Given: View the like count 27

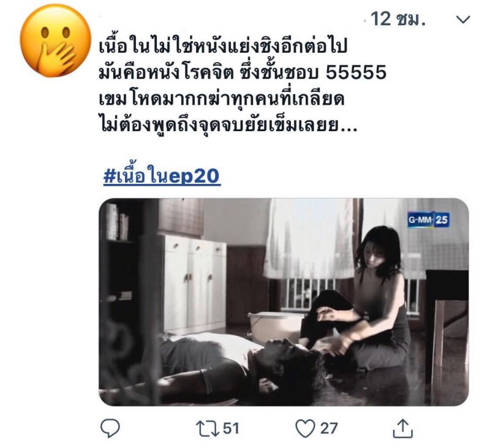Looking at the screenshot, I should [x=329, y=428].
